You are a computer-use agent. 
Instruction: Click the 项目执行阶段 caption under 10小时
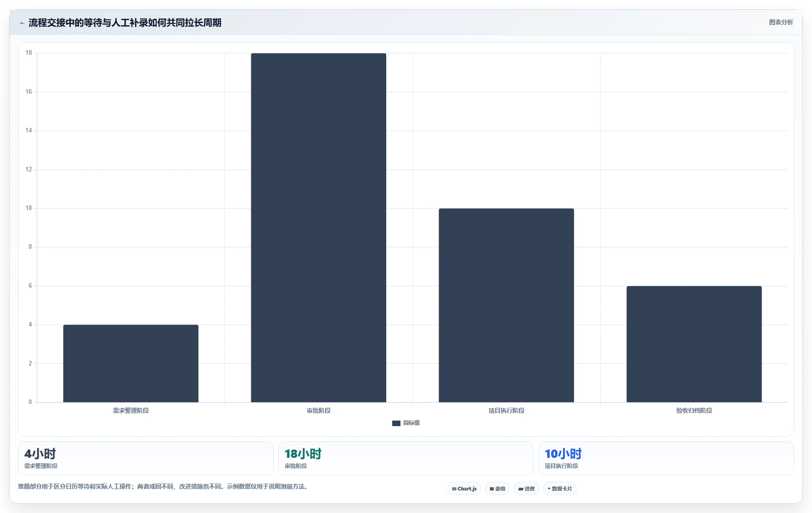click(561, 466)
